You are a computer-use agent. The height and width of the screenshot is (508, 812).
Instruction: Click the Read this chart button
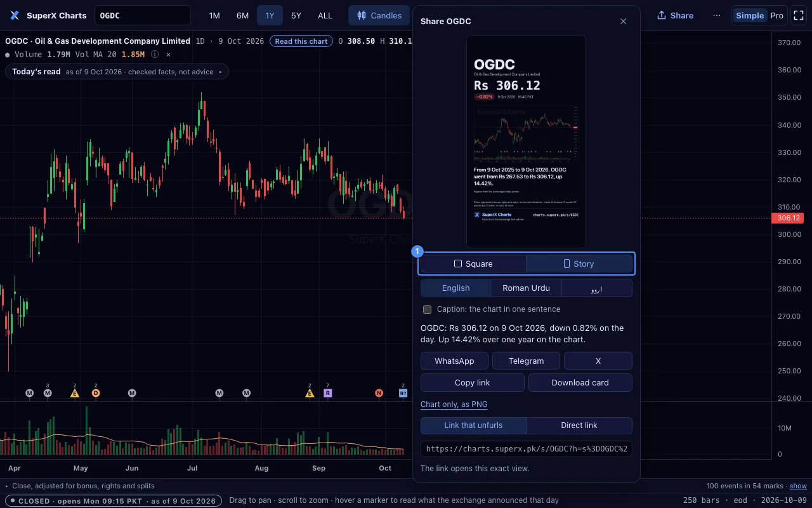[301, 41]
